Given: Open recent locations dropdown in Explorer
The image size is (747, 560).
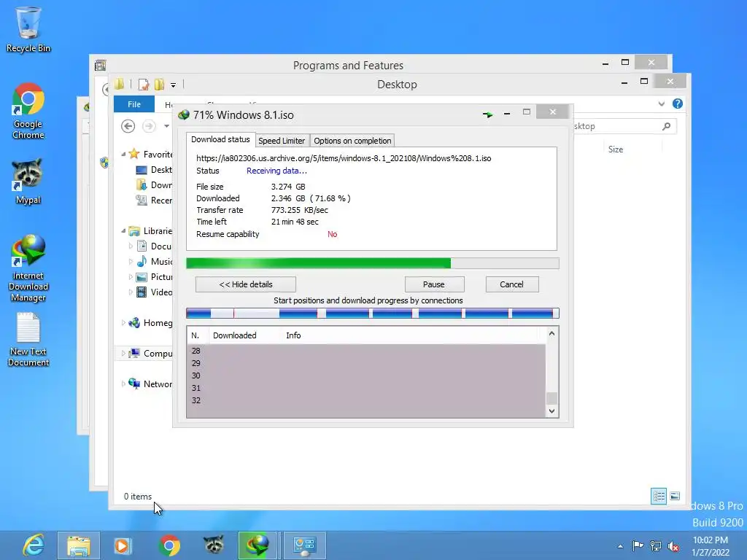Looking at the screenshot, I should click(166, 126).
